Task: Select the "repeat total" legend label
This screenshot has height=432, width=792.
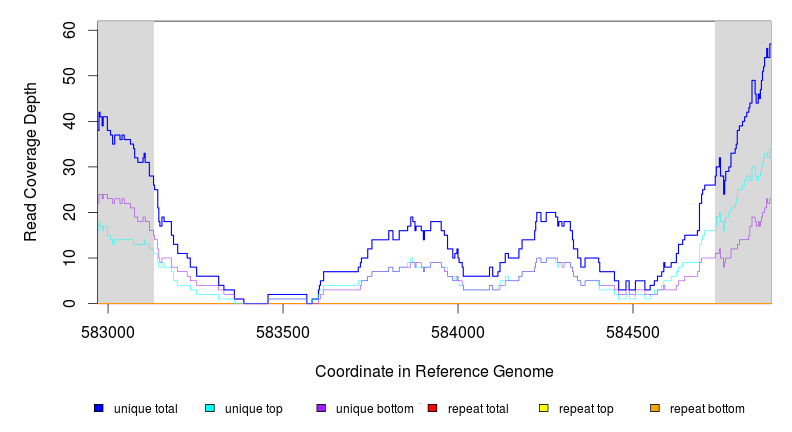Action: (478, 409)
